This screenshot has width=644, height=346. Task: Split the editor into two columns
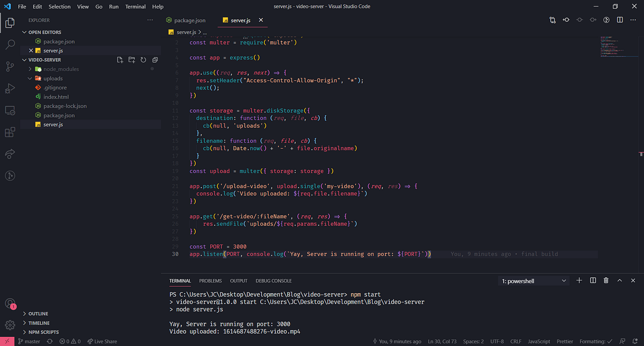[621, 19]
